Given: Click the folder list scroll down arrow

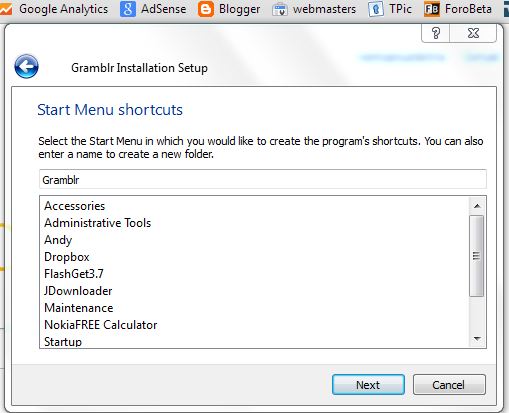Looking at the screenshot, I should tap(477, 339).
